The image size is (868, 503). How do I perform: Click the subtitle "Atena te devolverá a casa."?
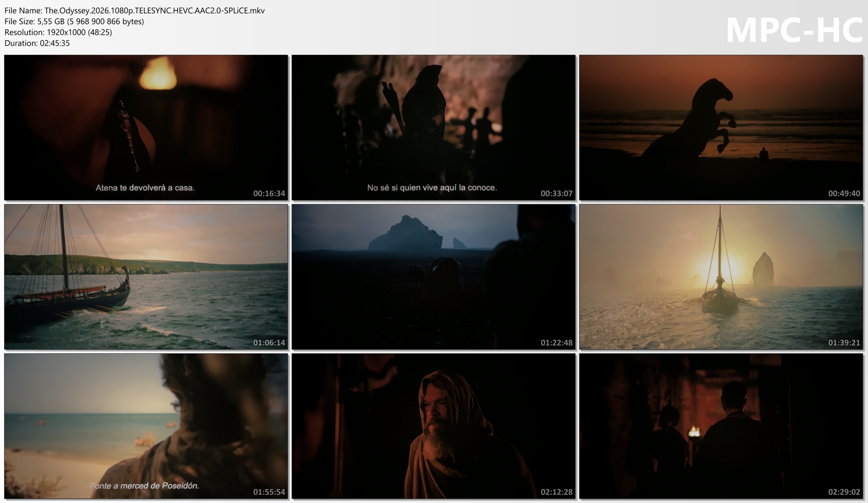point(145,188)
